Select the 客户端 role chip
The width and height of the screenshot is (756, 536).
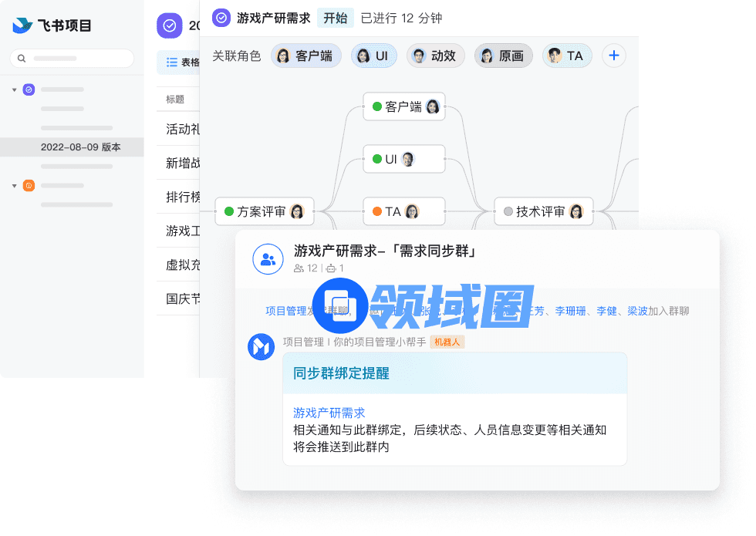tap(305, 56)
